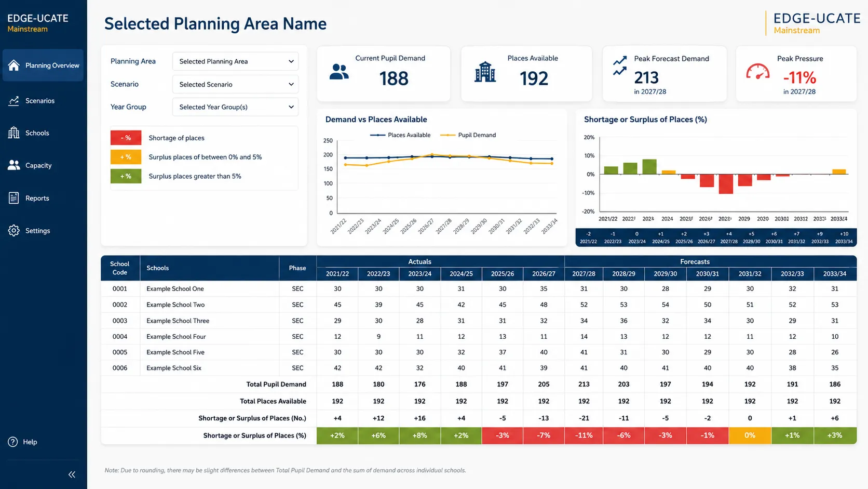Select Example School Six row name
The height and width of the screenshot is (489, 868).
pos(174,368)
